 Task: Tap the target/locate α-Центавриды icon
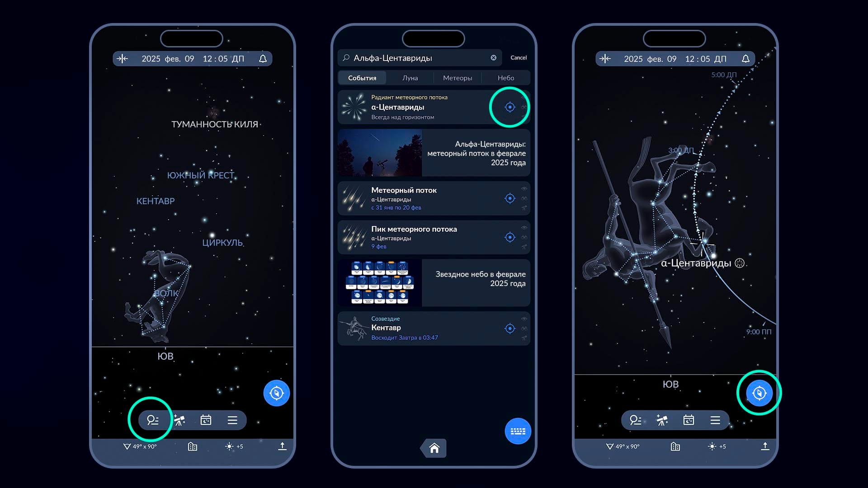509,107
